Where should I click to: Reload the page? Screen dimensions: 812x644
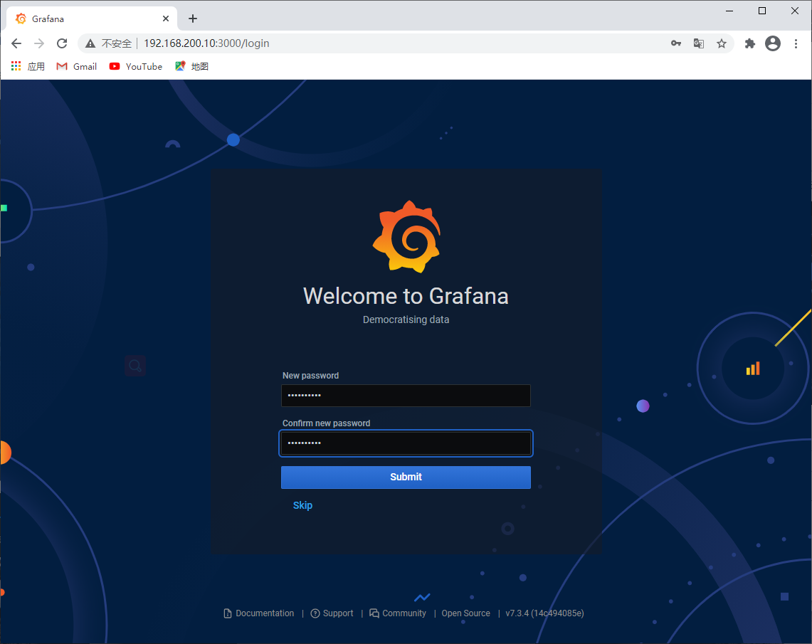[x=62, y=43]
